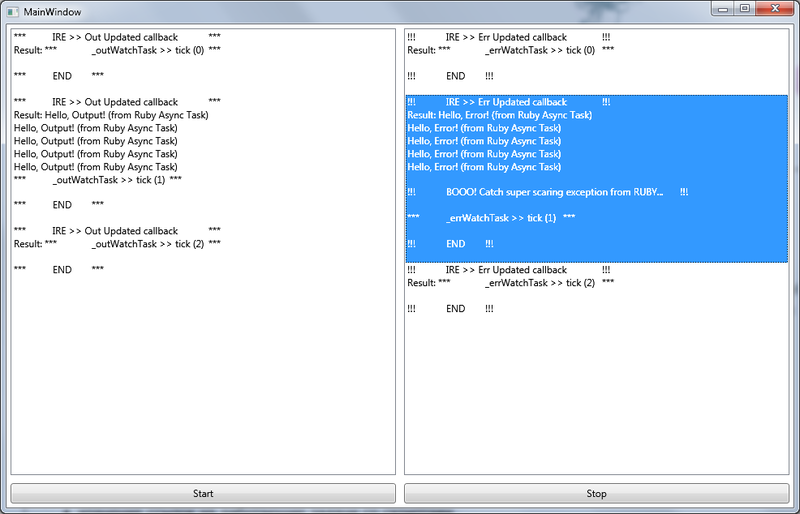The image size is (800, 514).
Task: Select the "_outWatchTask >> tick (2)" line
Action: pyautogui.click(x=117, y=244)
